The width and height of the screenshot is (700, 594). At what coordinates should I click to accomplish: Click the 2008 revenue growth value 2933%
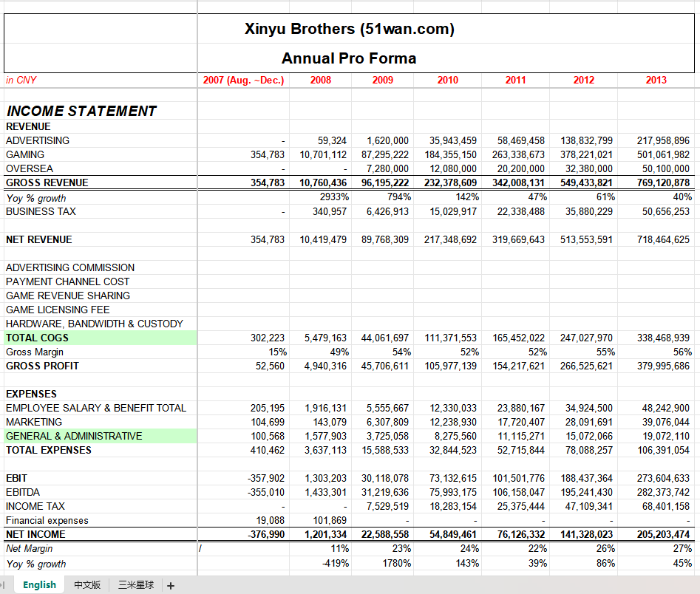334,197
